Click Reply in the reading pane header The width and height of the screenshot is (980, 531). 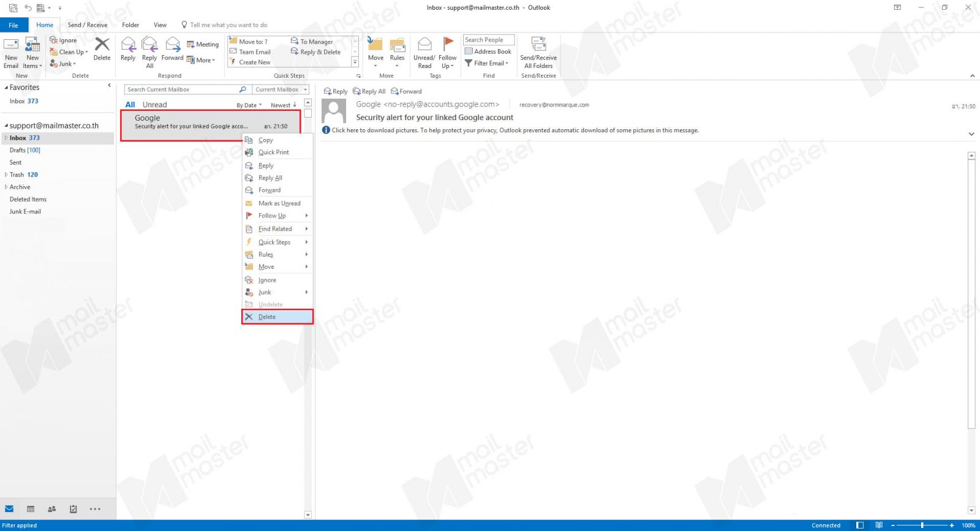(336, 91)
